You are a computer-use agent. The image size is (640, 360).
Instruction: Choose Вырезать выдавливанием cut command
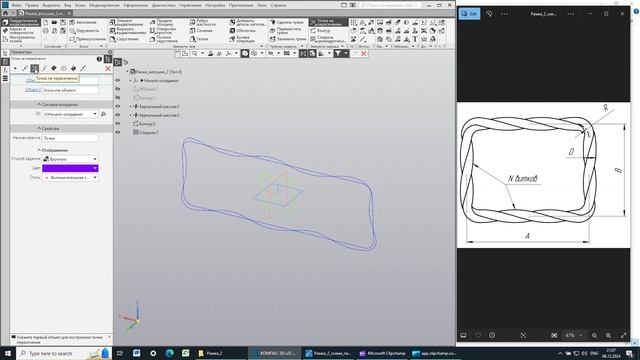pos(127,31)
